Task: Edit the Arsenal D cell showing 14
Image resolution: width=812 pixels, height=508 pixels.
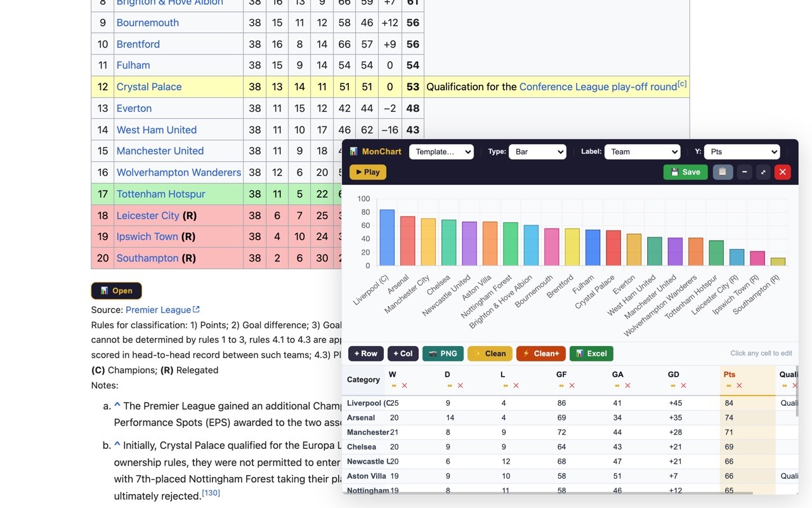Action: [x=468, y=418]
